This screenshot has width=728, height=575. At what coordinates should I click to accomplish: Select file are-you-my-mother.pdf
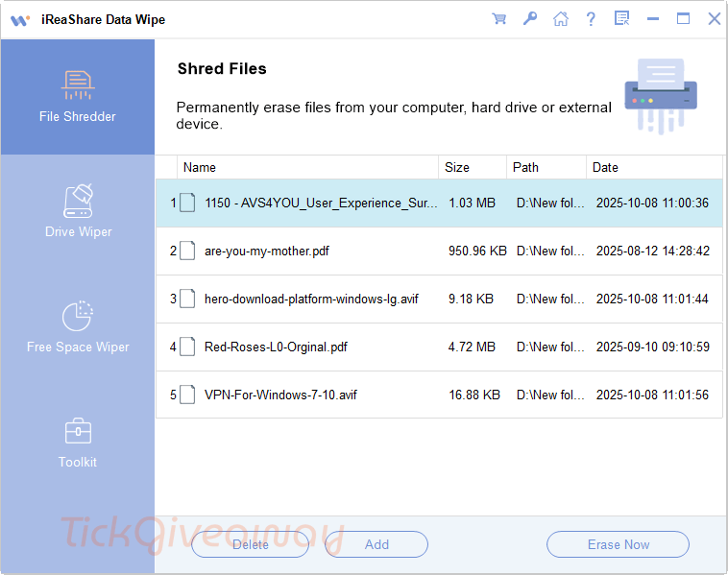coord(266,252)
